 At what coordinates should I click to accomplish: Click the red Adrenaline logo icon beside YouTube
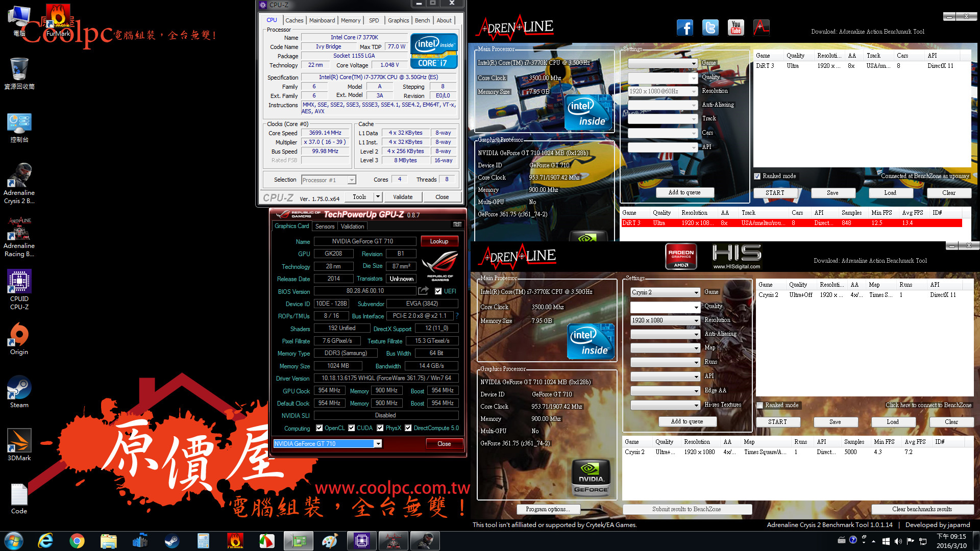[761, 28]
